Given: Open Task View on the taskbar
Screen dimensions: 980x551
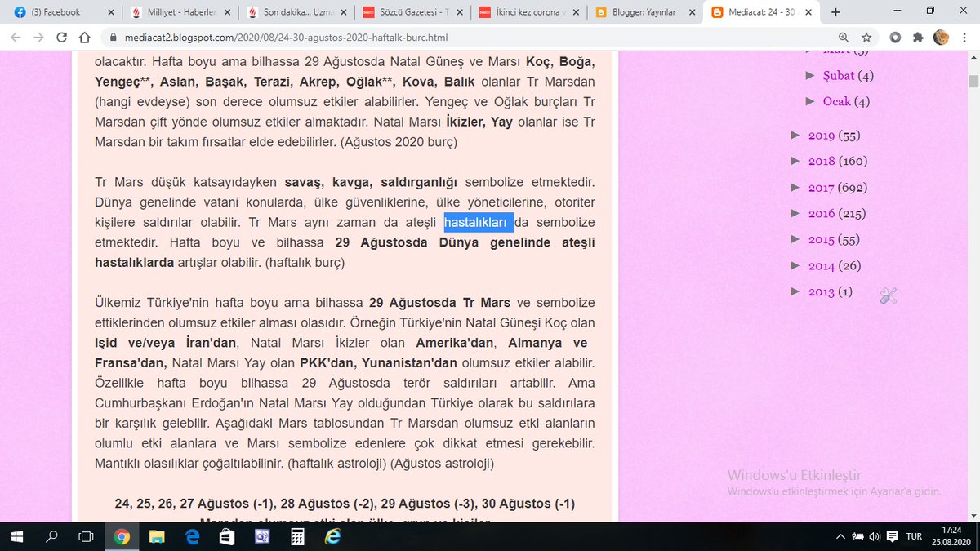Looking at the screenshot, I should [x=86, y=536].
